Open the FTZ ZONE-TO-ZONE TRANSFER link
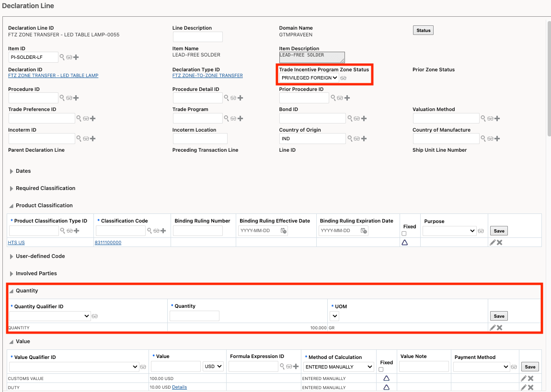 pos(207,76)
